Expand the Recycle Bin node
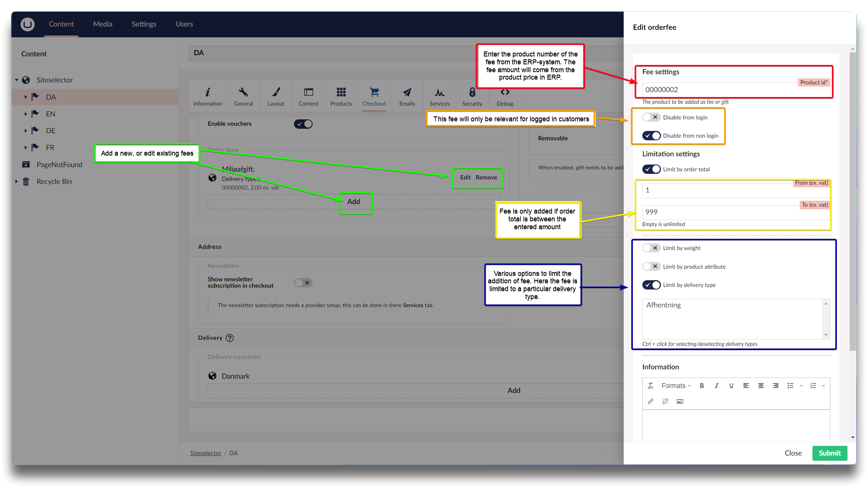This screenshot has height=488, width=868. click(16, 182)
